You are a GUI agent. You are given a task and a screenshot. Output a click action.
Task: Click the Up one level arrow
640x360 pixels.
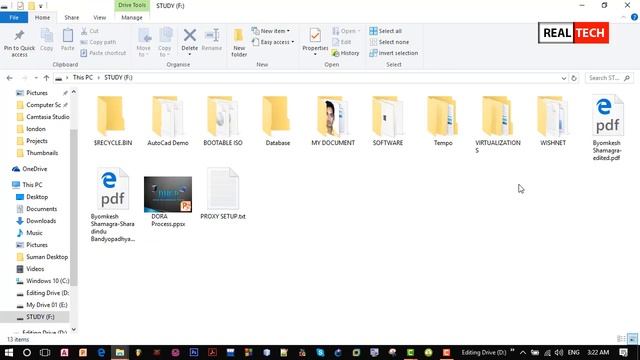point(46,78)
